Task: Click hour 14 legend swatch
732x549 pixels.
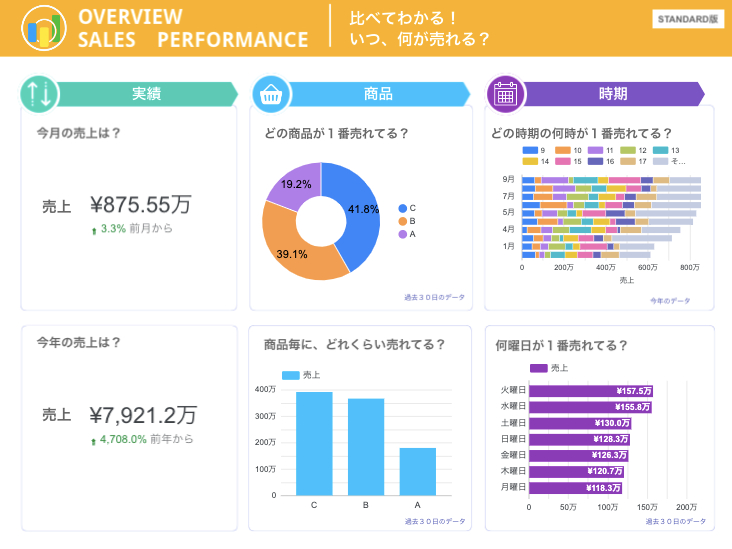Action: point(530,162)
